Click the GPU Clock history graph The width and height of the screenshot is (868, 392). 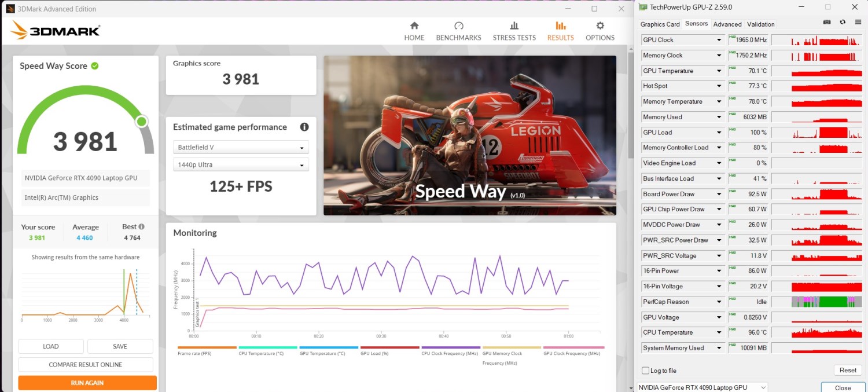coord(816,40)
